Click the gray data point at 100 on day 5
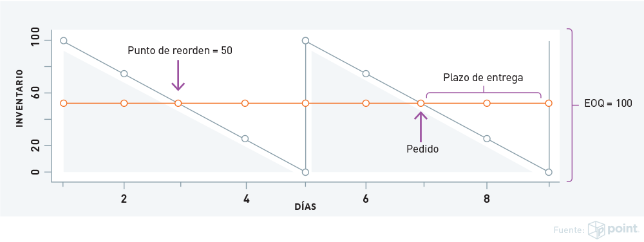This screenshot has width=644, height=242. pyautogui.click(x=305, y=41)
